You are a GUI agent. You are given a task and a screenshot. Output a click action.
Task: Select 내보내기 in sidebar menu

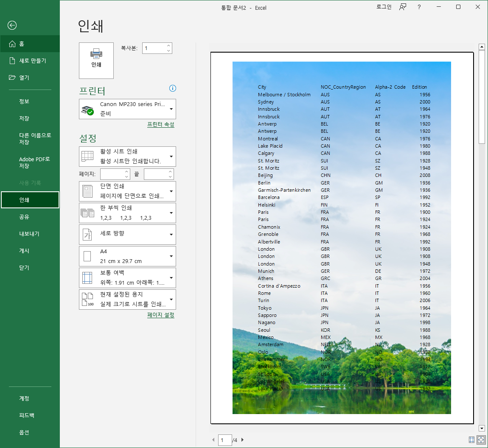[x=30, y=234]
